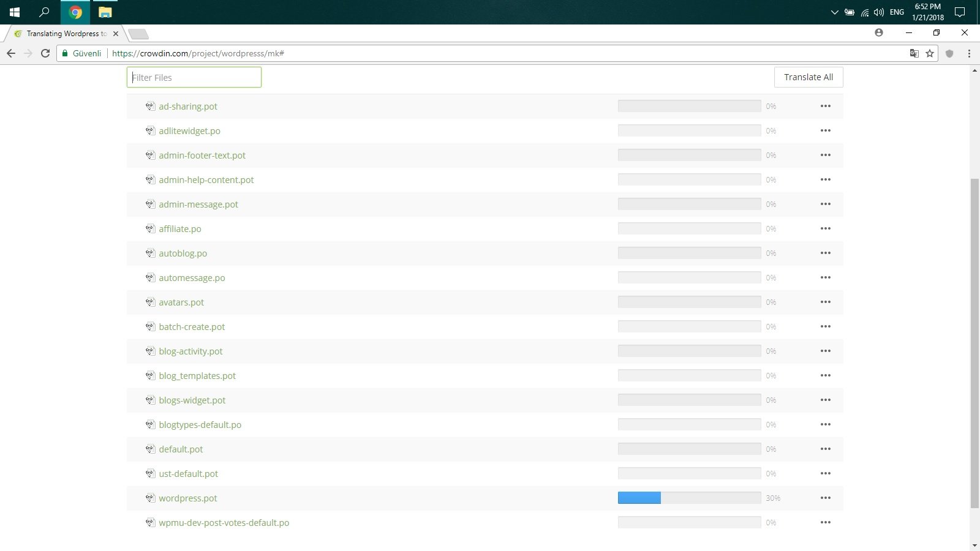The image size is (980, 551).
Task: Focus the Filter Files search box
Action: coord(194,77)
